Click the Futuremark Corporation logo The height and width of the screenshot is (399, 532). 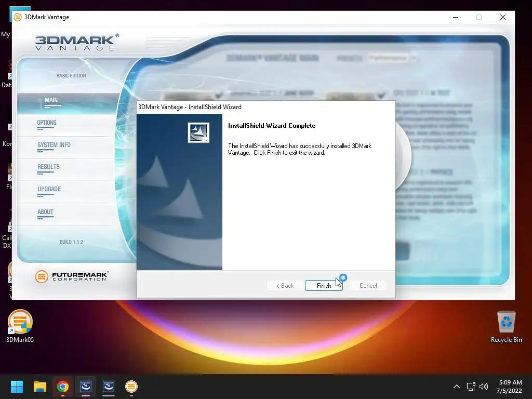pos(72,276)
